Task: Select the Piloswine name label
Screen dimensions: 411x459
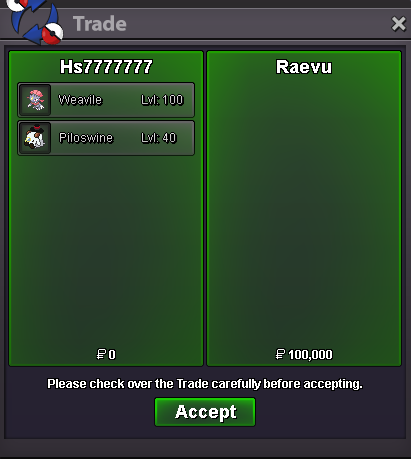Action: point(86,138)
